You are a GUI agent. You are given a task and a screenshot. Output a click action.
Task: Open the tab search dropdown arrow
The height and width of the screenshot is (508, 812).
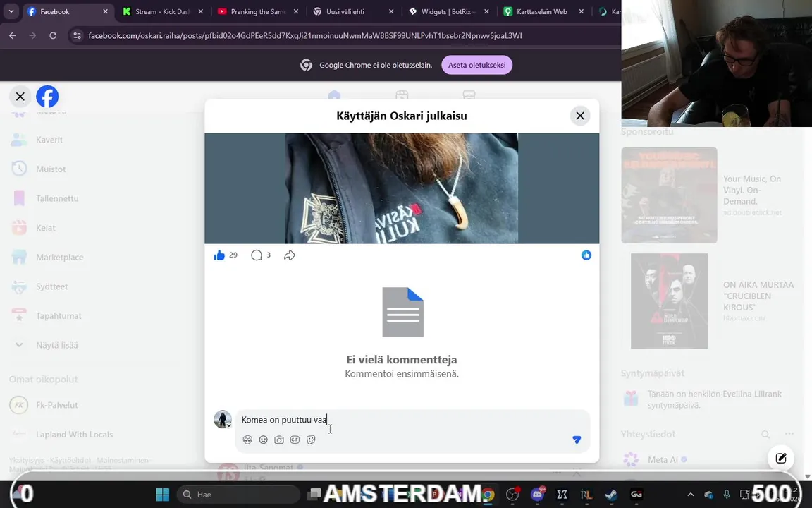(11, 11)
